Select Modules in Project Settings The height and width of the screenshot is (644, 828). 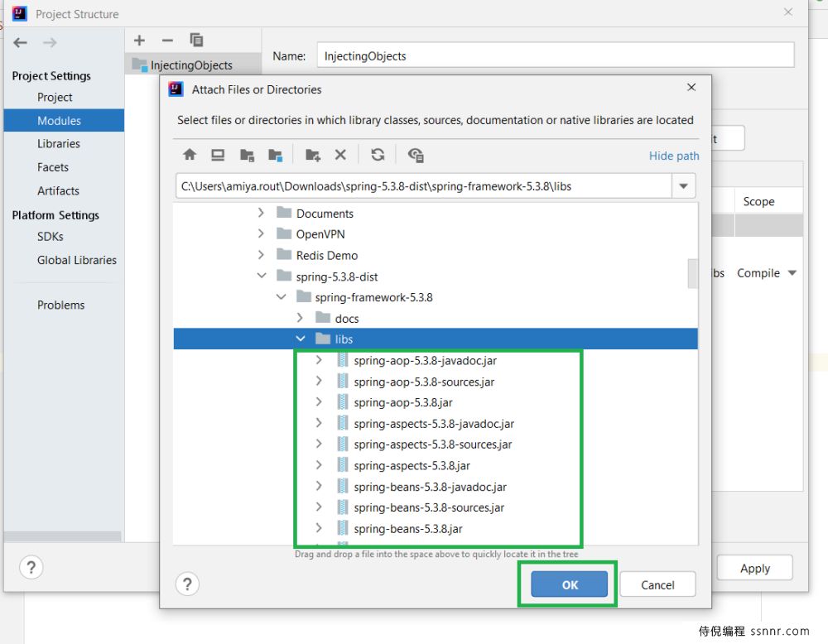coord(64,120)
